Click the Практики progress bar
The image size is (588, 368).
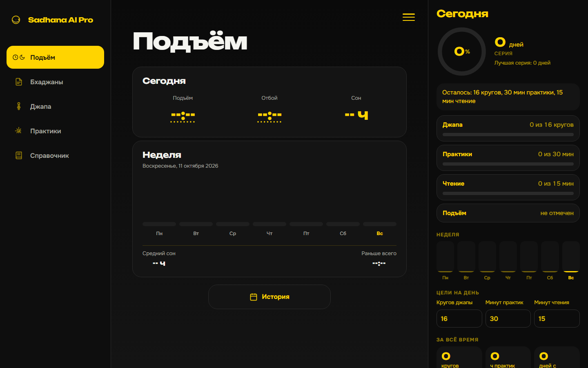click(x=508, y=164)
